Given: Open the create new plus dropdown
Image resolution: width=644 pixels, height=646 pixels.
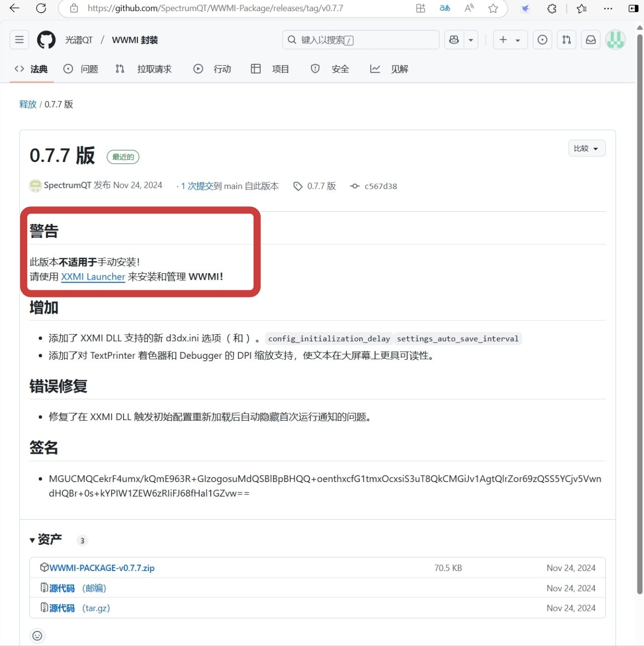Looking at the screenshot, I should (510, 40).
